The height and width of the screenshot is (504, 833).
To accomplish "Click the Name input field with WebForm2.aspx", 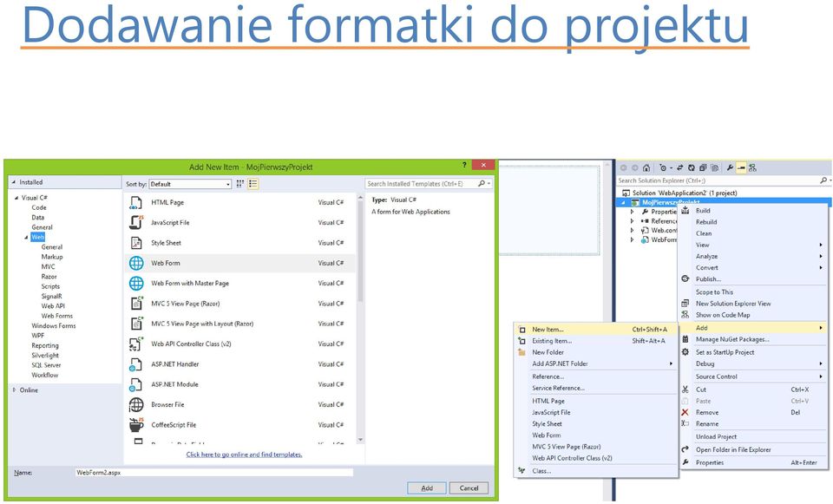I will [x=214, y=472].
